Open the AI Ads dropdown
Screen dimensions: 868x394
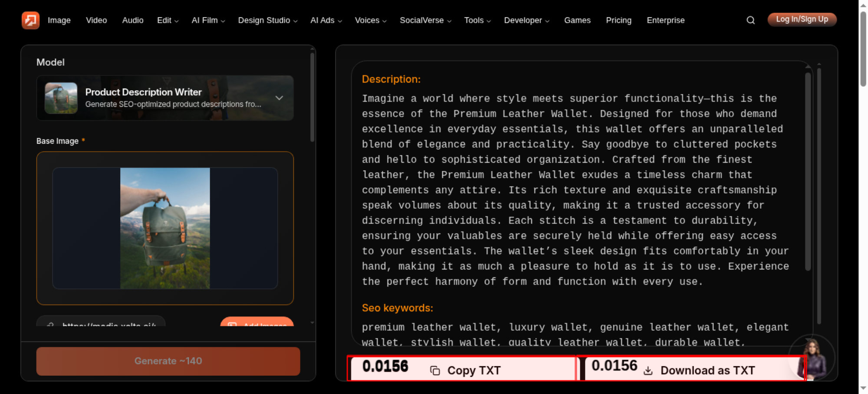coord(326,20)
